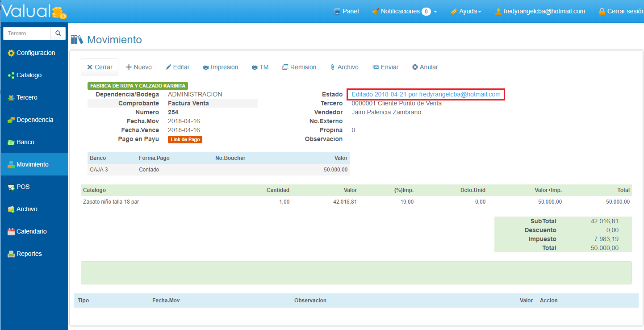Open the Catalogo sidebar section
Screen dimensions: 644x330
(x=29, y=75)
